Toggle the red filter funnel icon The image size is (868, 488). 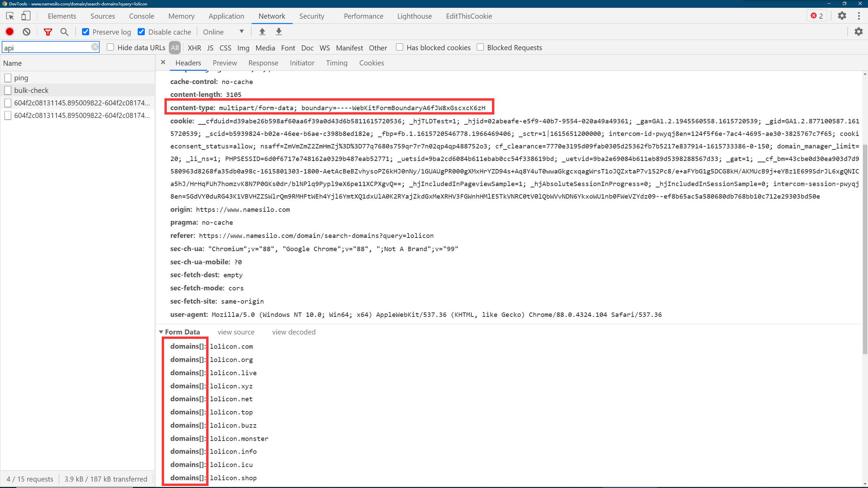pos(48,32)
